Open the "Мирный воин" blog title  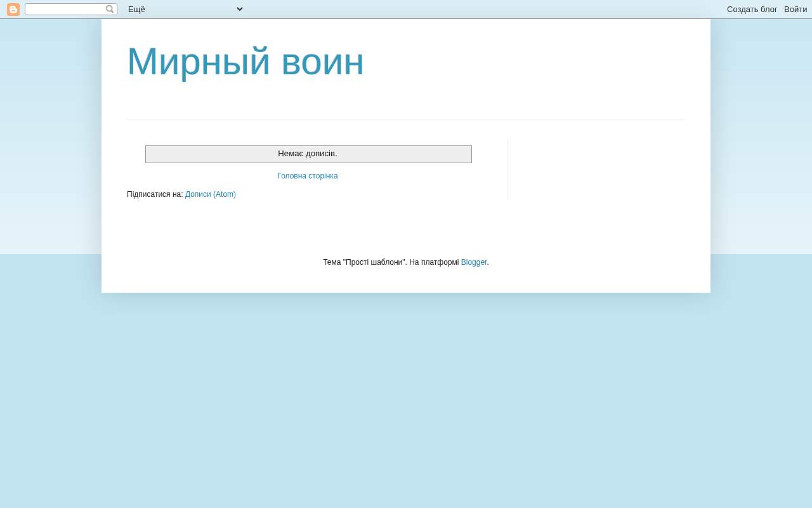[246, 62]
